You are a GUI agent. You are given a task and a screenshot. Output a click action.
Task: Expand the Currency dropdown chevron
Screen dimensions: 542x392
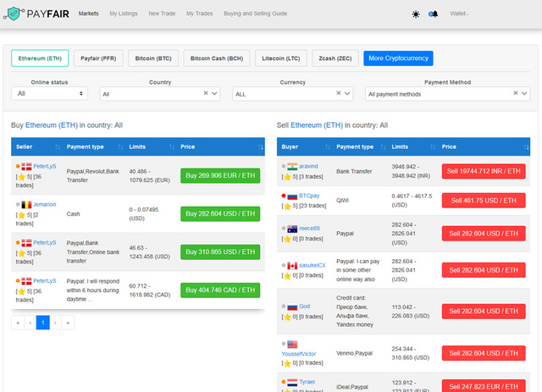pyautogui.click(x=347, y=93)
